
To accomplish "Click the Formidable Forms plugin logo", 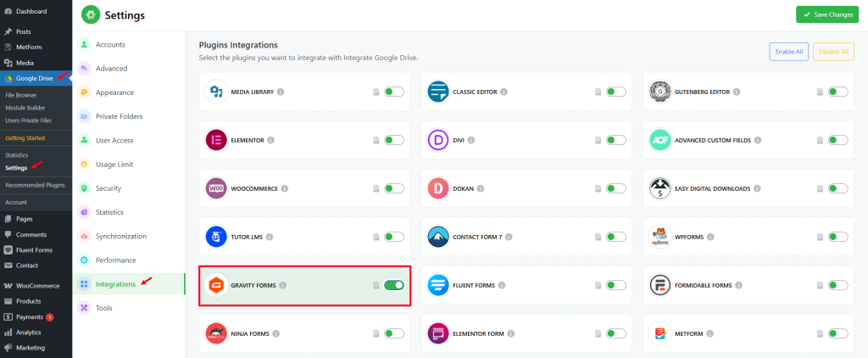I will point(660,285).
